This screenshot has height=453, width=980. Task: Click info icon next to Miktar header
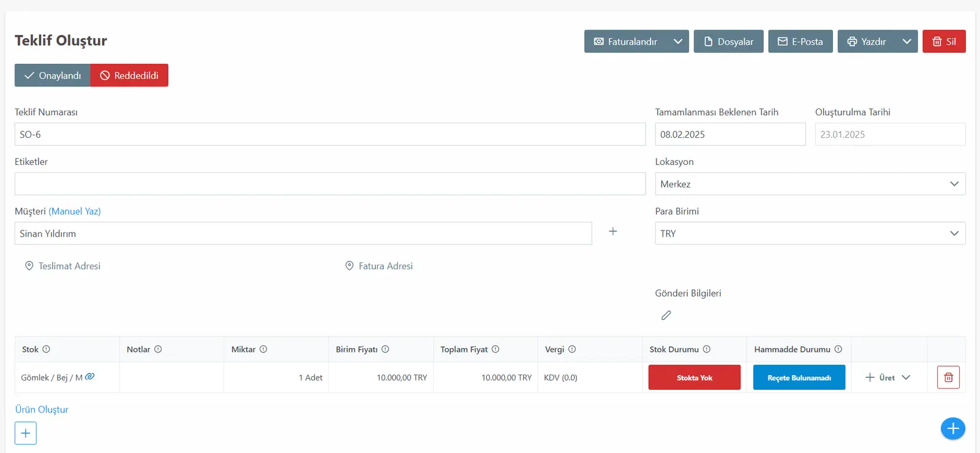[263, 349]
